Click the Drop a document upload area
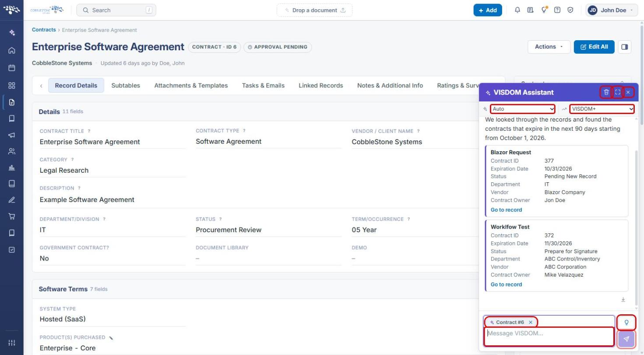Viewport: 644px width, 355px height. [314, 10]
